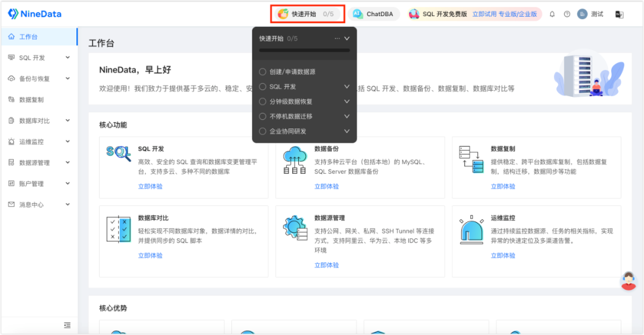Click 立即体验 under 数据备份 card
The width and height of the screenshot is (644, 335).
(327, 186)
